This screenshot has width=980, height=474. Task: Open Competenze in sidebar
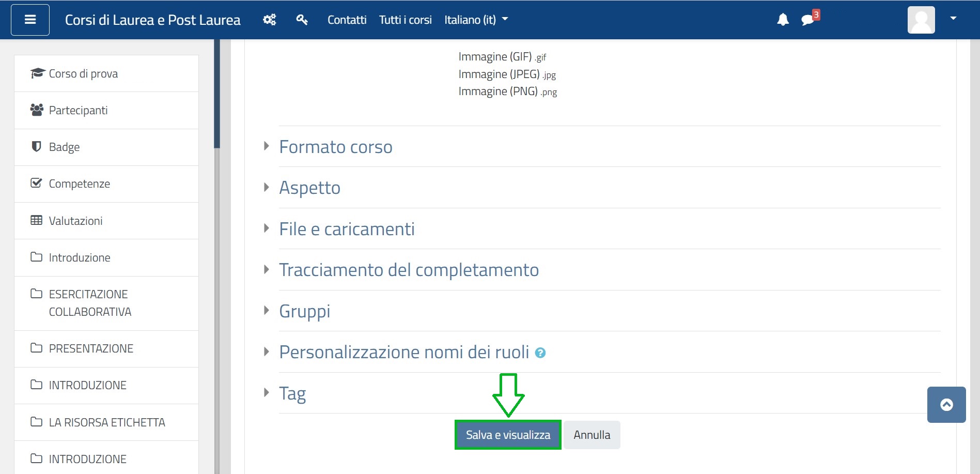(106, 184)
